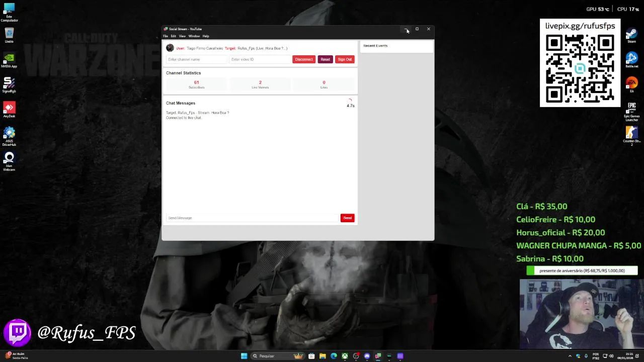Launch the Battle.net desktop icon
The width and height of the screenshot is (644, 362).
[631, 60]
